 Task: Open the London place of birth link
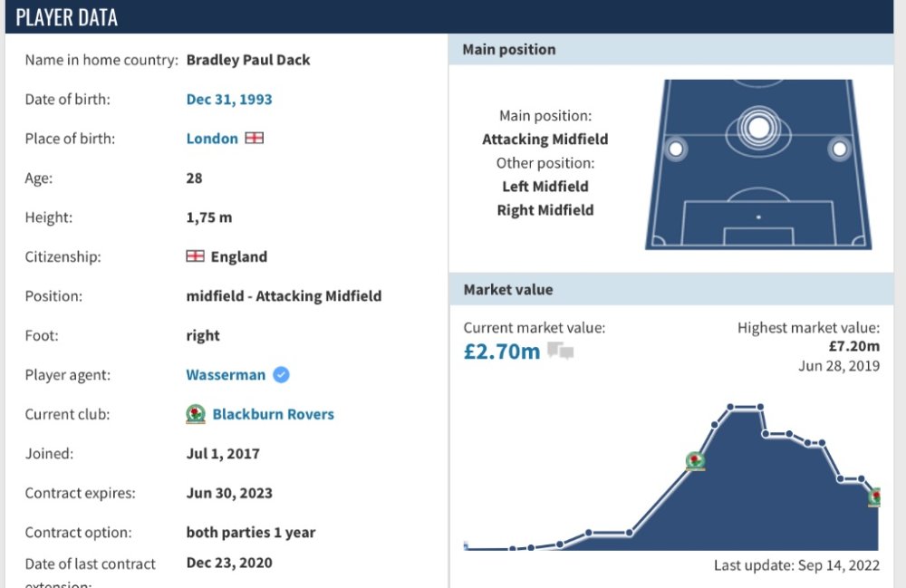pyautogui.click(x=212, y=139)
